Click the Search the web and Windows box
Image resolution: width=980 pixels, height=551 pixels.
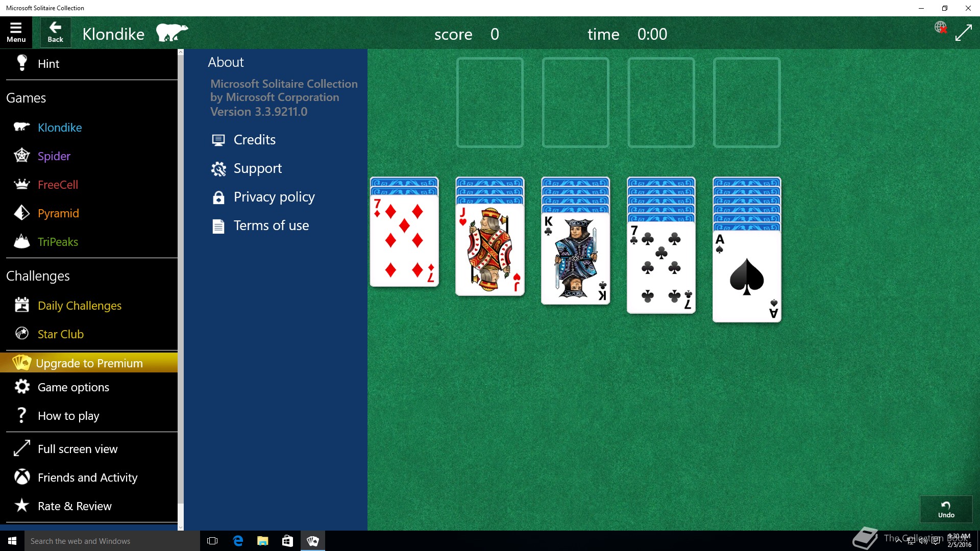[x=112, y=541]
